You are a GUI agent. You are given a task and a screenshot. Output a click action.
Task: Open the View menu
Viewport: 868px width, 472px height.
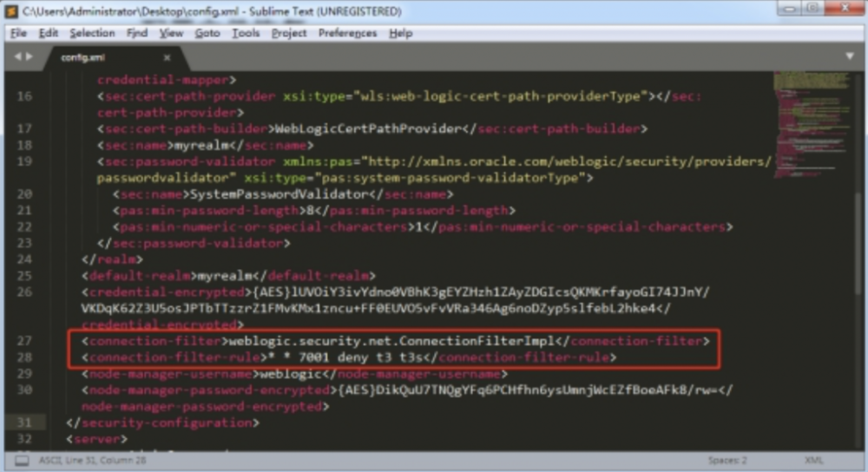[171, 33]
